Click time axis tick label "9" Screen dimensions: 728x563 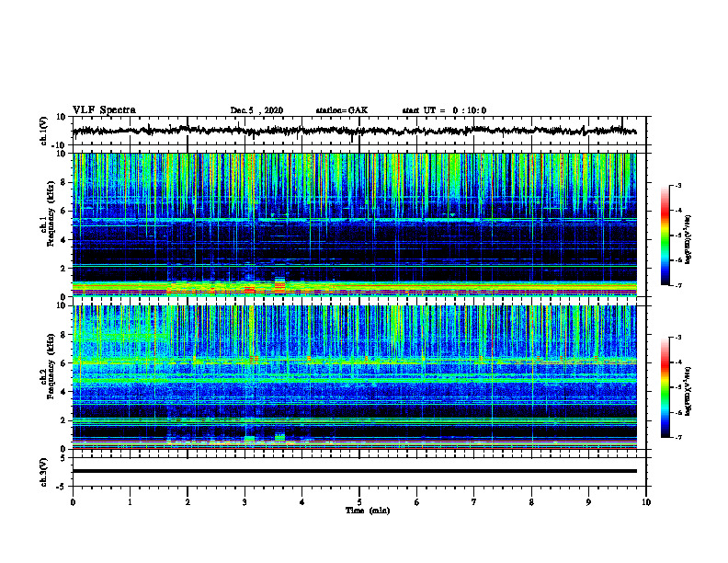point(588,502)
